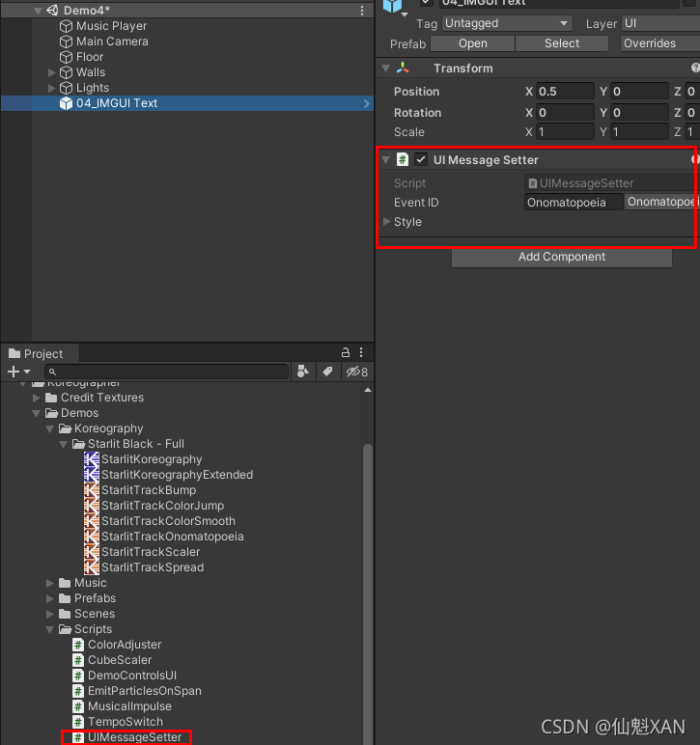This screenshot has width=700, height=745.
Task: Click the Scale X field
Action: point(565,131)
